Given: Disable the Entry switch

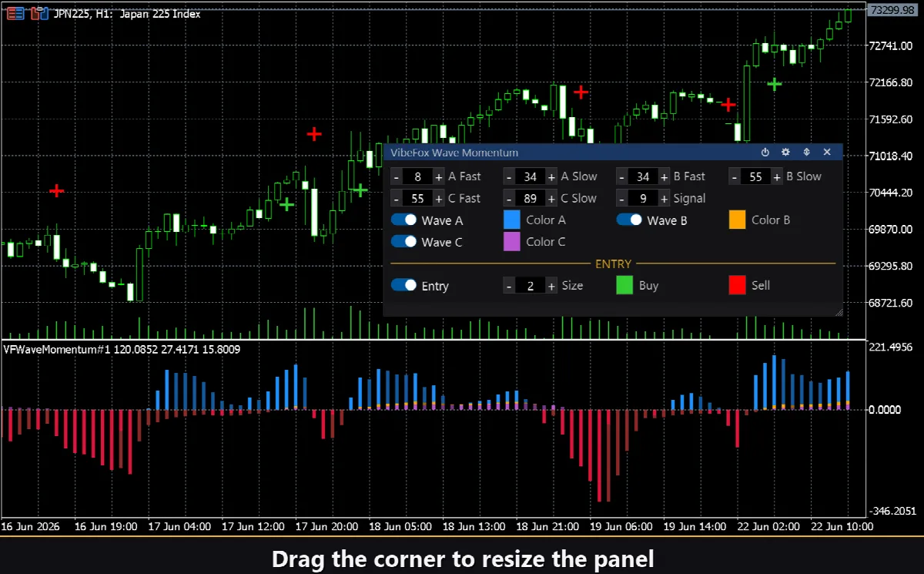Looking at the screenshot, I should 403,286.
